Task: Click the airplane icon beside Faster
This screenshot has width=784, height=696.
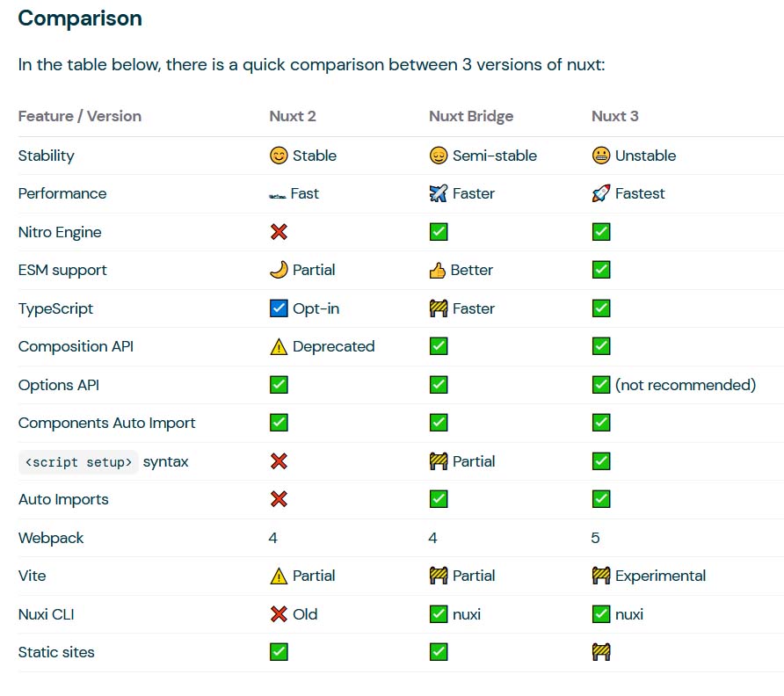Action: click(439, 193)
